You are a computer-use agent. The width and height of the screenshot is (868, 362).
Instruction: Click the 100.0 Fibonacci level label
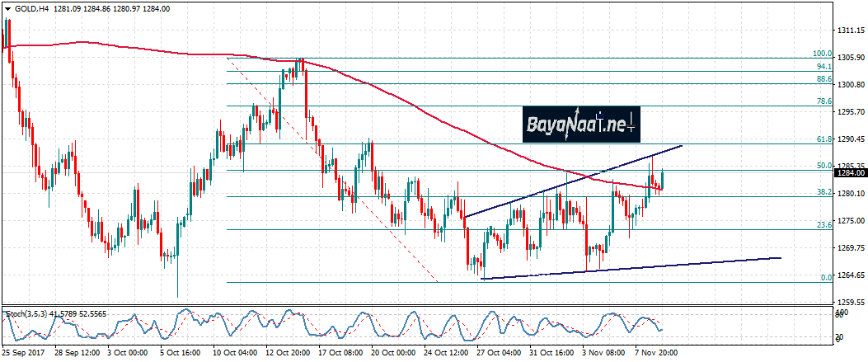coord(823,53)
